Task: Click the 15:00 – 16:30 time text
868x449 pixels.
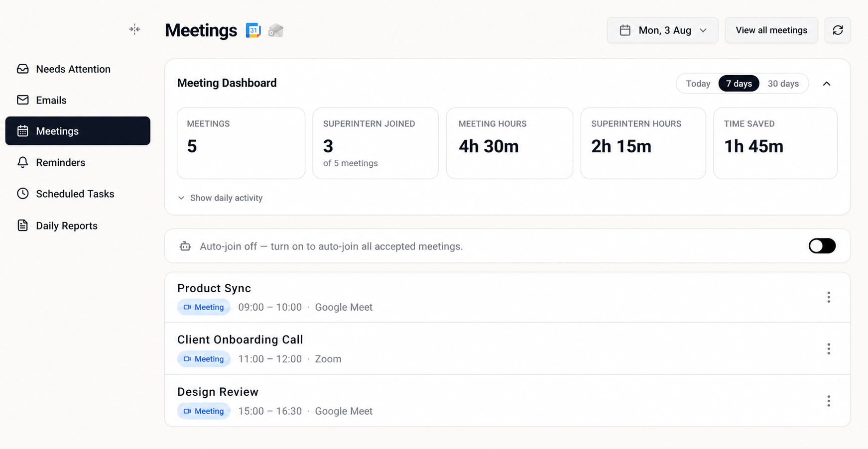Action: click(x=270, y=411)
